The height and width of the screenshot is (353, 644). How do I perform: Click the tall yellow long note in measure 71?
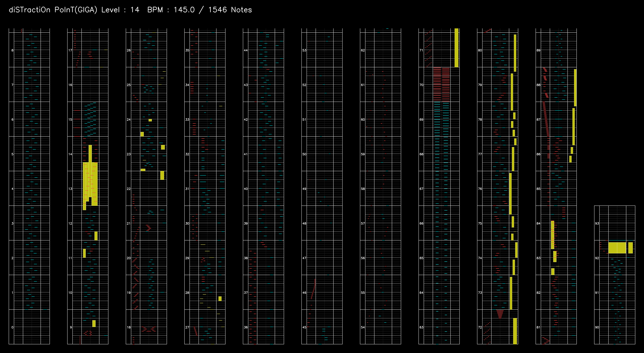[456, 48]
